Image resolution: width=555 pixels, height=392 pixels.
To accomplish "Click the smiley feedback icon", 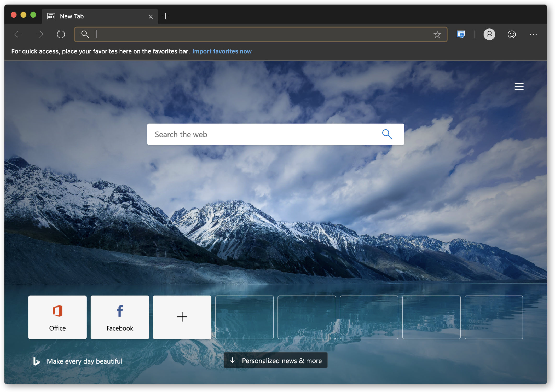I will pyautogui.click(x=512, y=34).
